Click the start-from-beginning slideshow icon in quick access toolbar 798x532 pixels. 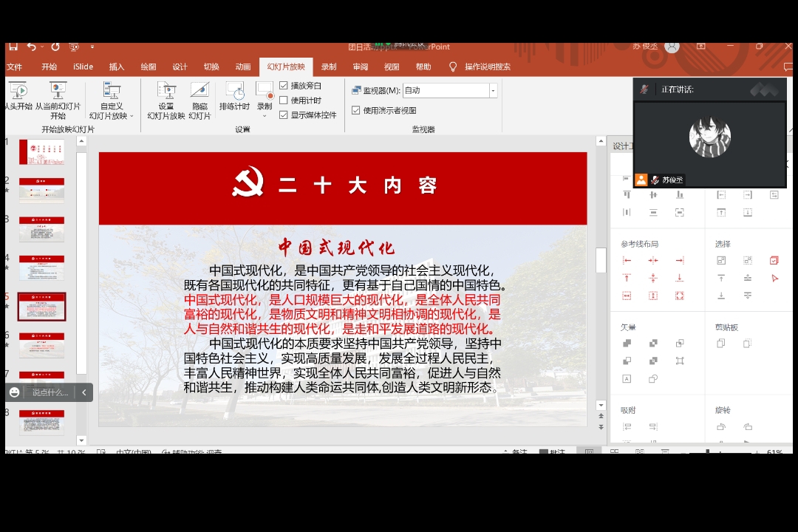75,47
